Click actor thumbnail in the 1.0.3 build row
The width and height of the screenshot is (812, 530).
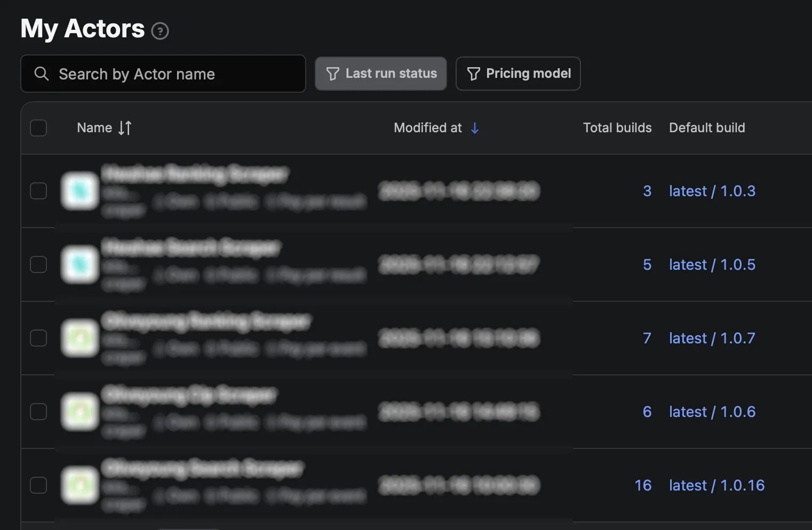tap(80, 191)
